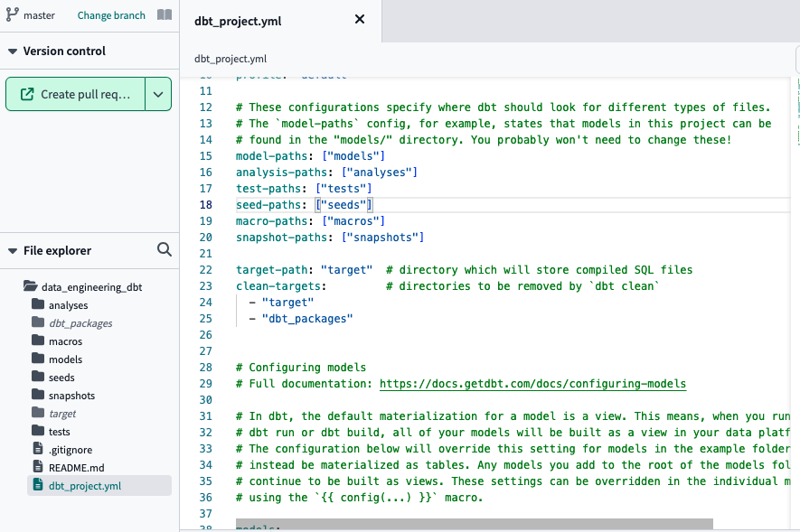Screen dimensions: 800x532
Task: Click the tests folder icon
Action: coord(38,431)
